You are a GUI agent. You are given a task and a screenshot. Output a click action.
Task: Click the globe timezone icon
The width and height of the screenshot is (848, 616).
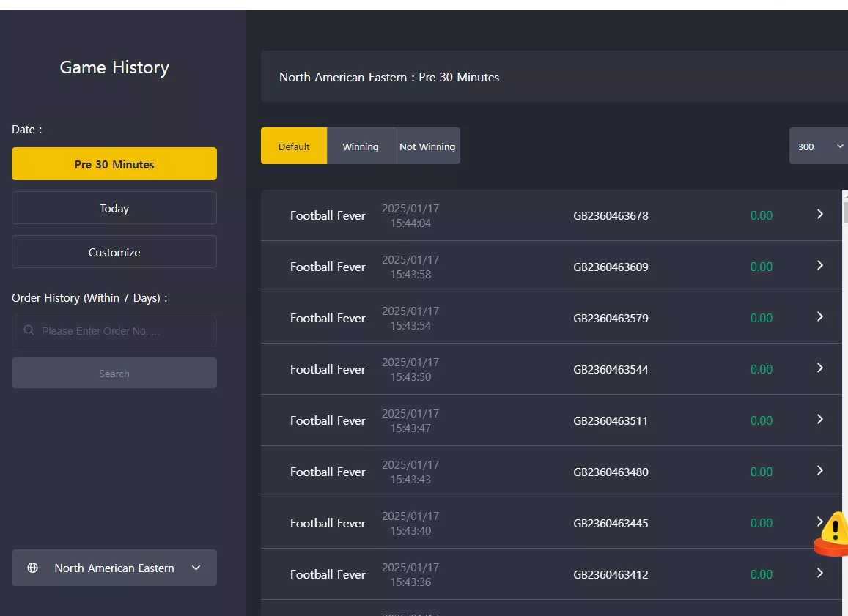click(x=32, y=568)
